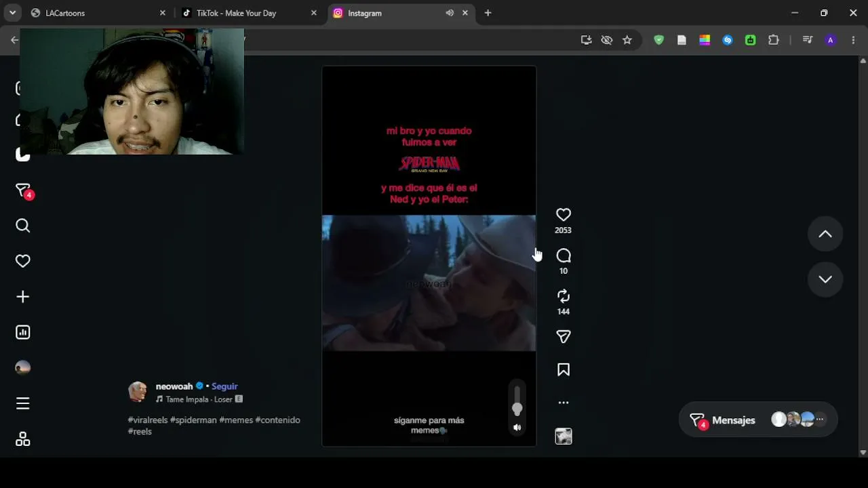
Task: Mute the Instagram tab audio icon
Action: coord(450,13)
